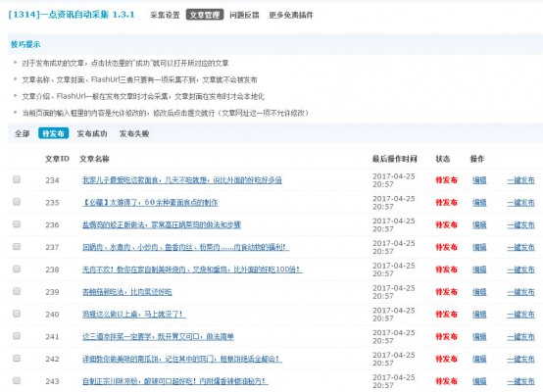Screen dimensions: 543x392
Task: Open title link of article 237
Action: [x=185, y=247]
